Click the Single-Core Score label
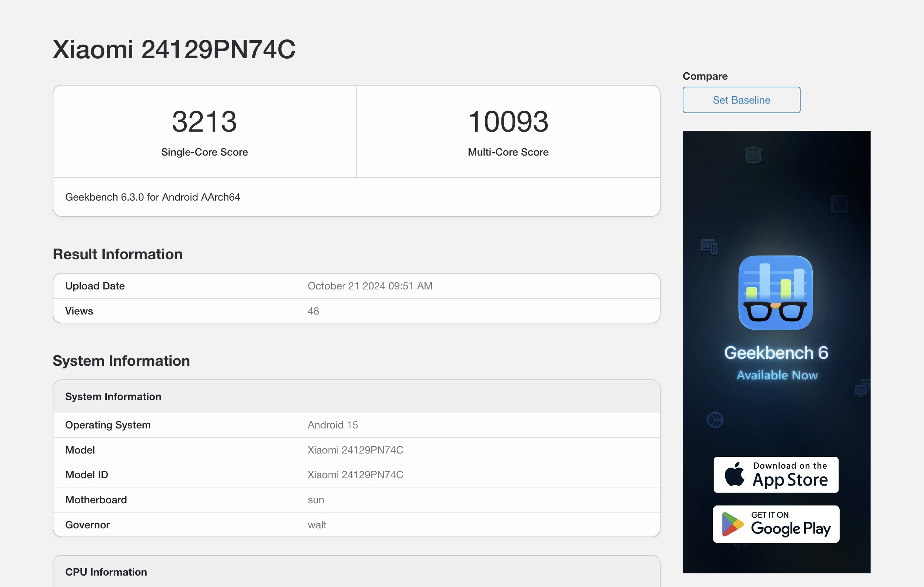Screen dimensions: 924x587 204,152
